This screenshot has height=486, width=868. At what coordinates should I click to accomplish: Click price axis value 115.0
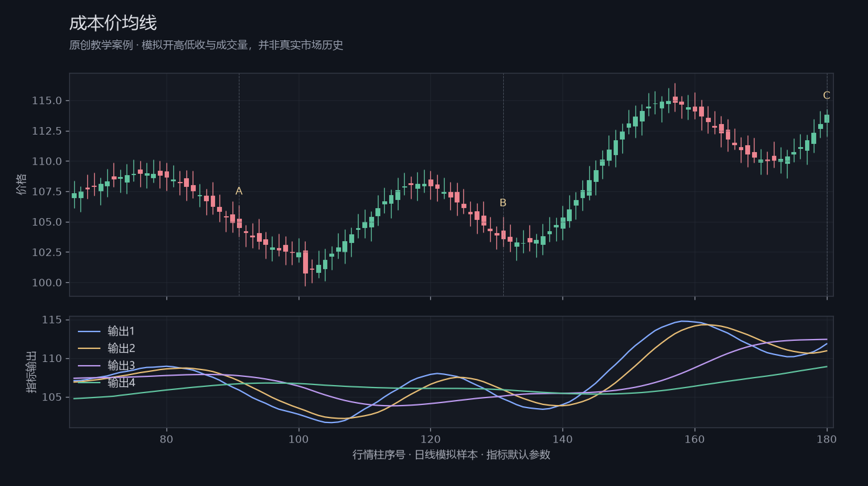click(47, 101)
